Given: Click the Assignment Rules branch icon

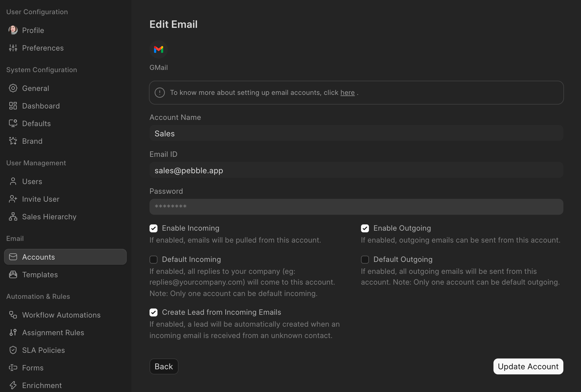Looking at the screenshot, I should (x=13, y=332).
